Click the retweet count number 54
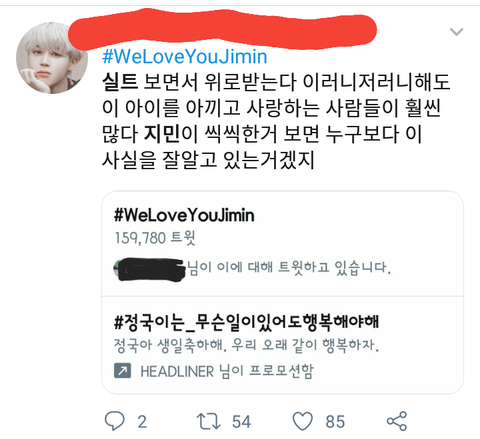 (241, 422)
